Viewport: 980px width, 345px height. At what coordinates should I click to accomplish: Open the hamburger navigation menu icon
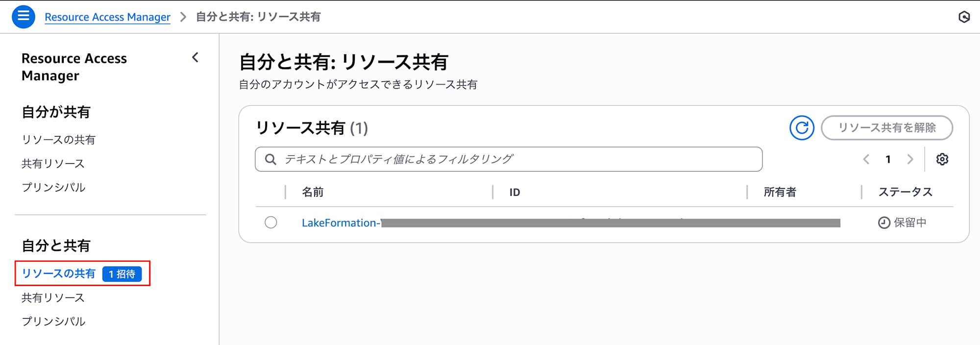[x=24, y=17]
